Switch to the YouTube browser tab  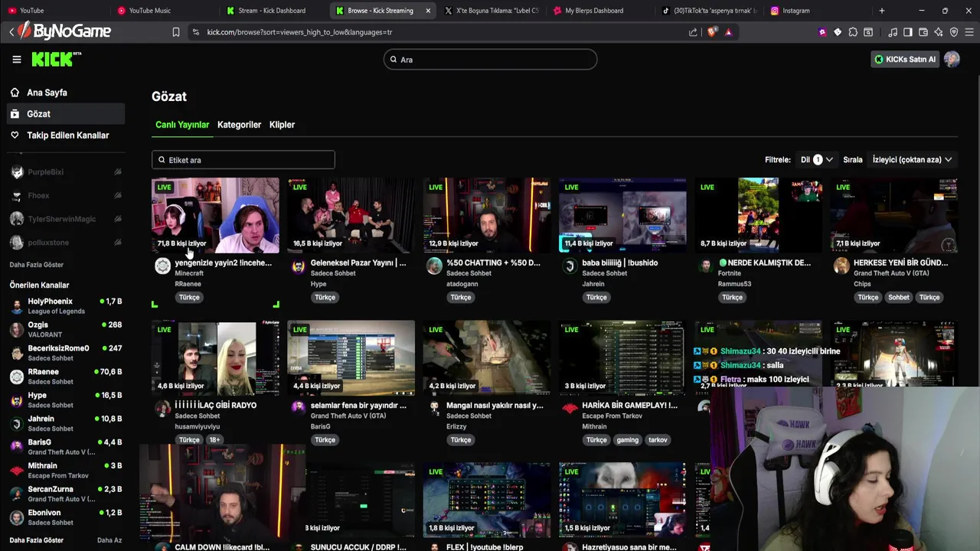tap(55, 11)
